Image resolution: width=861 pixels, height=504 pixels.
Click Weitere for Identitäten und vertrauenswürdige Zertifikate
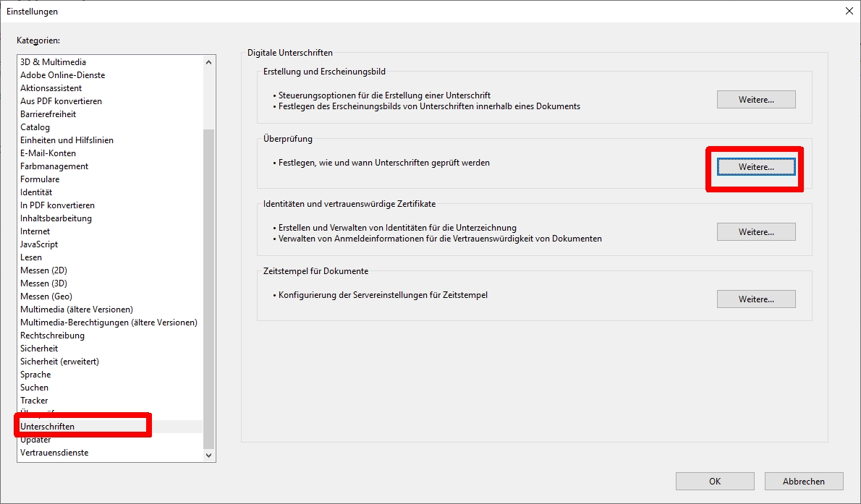(x=756, y=232)
